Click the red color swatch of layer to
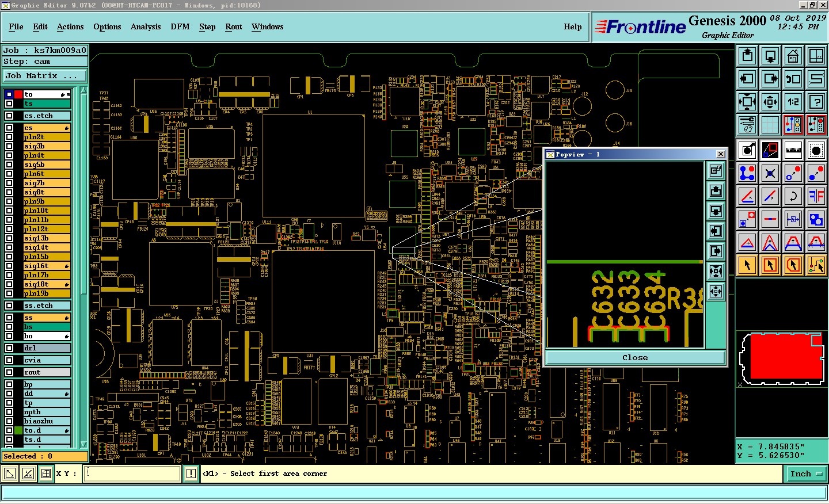Screen dimensions: 829x504 point(18,94)
